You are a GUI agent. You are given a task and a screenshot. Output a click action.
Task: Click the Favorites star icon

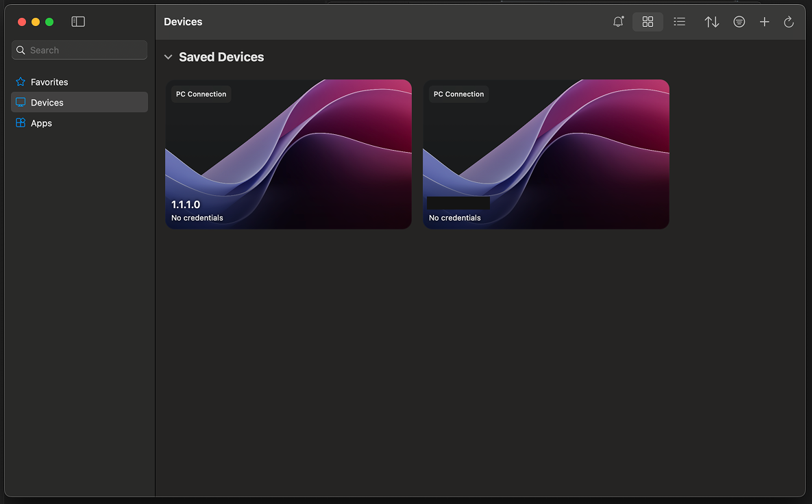point(20,81)
